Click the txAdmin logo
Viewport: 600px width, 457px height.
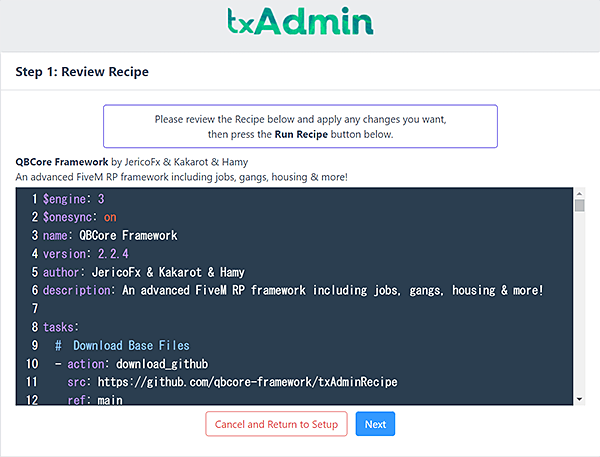pyautogui.click(x=300, y=21)
